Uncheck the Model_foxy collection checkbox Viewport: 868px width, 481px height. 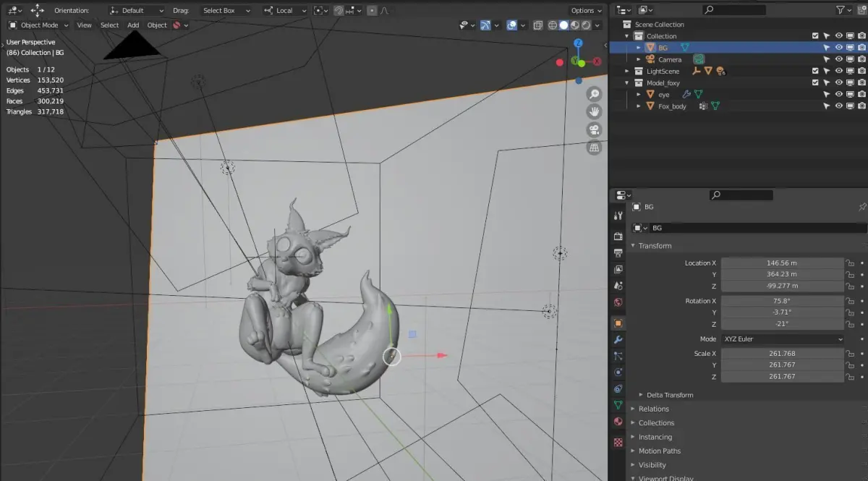coord(815,82)
